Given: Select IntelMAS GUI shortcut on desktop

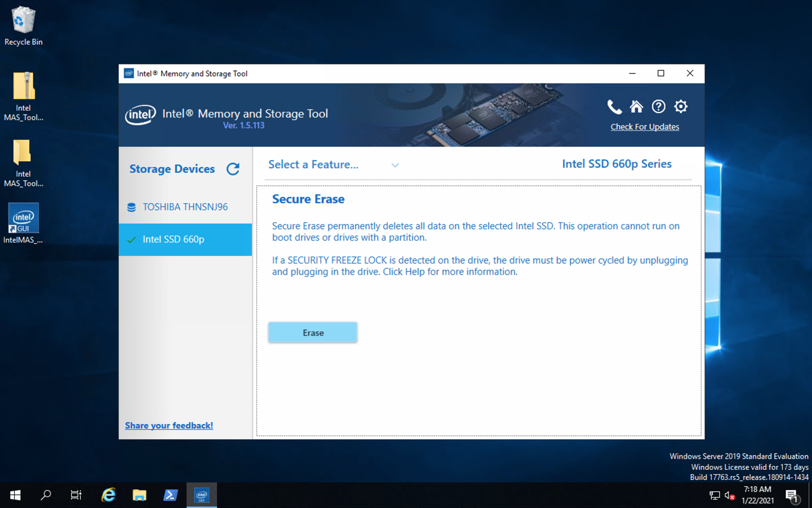Looking at the screenshot, I should coord(23,224).
